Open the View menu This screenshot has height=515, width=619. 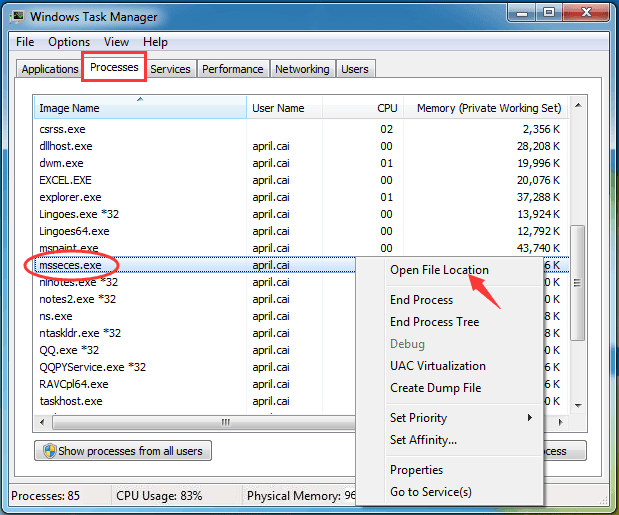[x=116, y=42]
